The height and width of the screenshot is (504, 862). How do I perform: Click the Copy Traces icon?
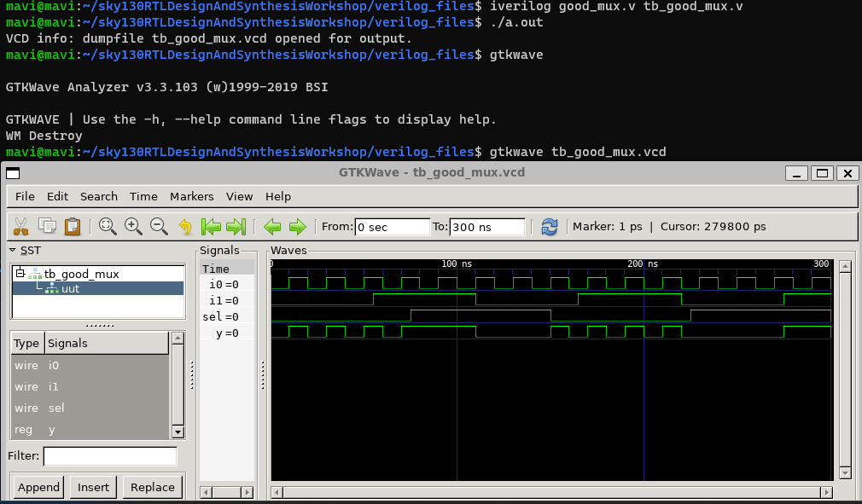48,226
